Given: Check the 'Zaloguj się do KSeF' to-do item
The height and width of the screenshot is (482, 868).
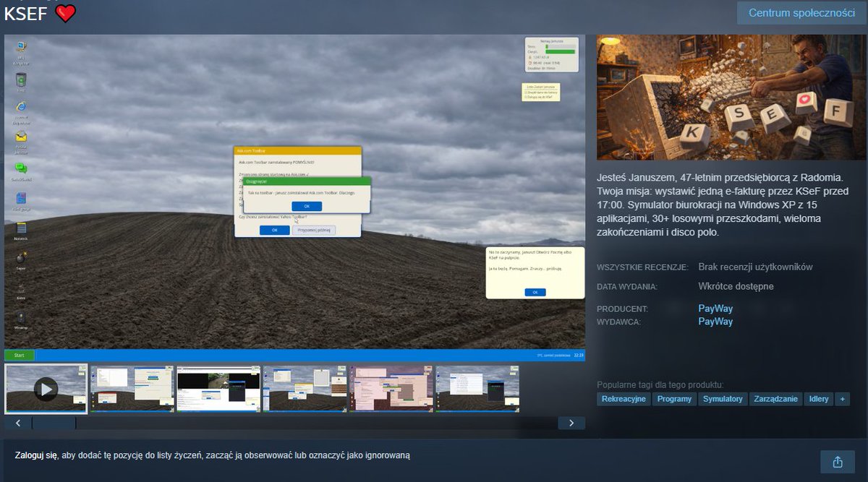Looking at the screenshot, I should click(540, 96).
